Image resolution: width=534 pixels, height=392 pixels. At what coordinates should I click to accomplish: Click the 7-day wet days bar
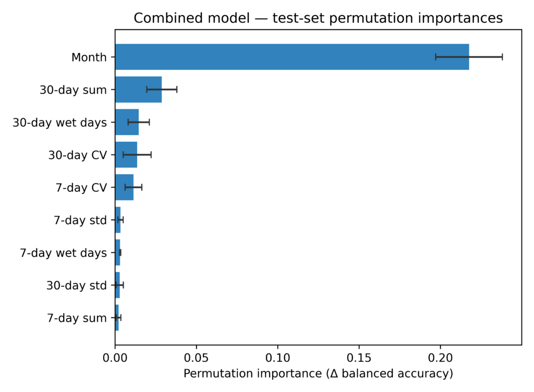point(118,252)
